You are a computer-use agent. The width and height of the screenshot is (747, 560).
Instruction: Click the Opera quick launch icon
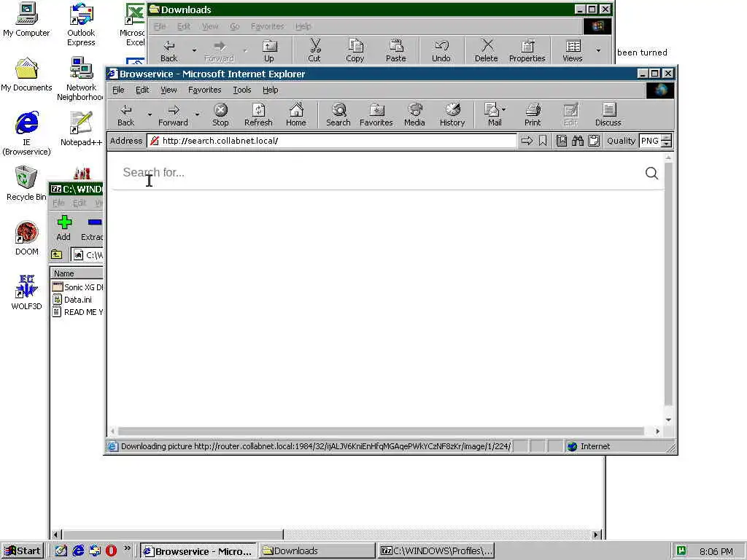click(111, 551)
